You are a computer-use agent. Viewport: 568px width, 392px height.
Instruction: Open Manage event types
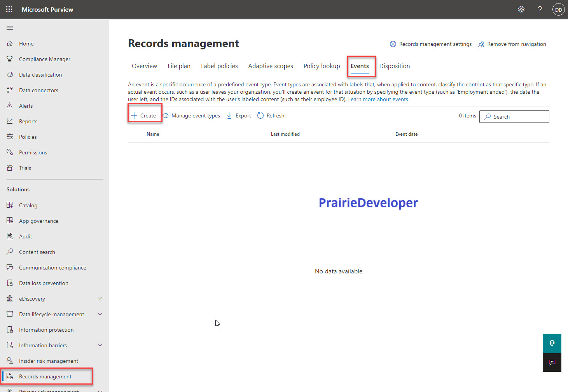coord(191,115)
